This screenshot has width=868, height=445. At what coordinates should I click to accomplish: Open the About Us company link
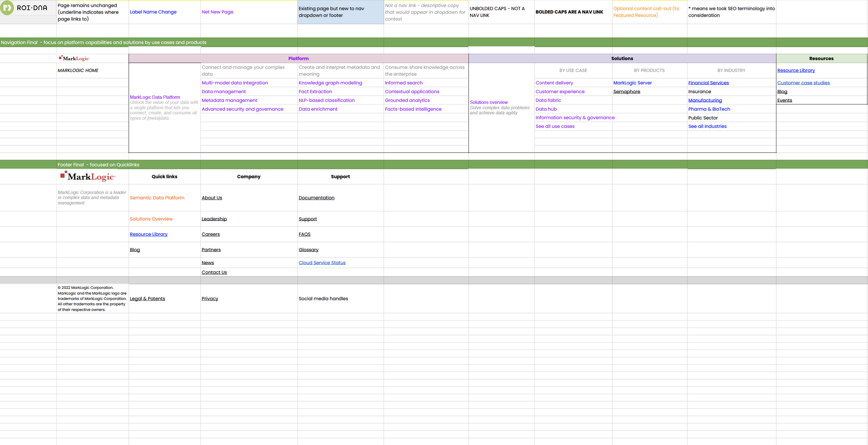coord(211,198)
